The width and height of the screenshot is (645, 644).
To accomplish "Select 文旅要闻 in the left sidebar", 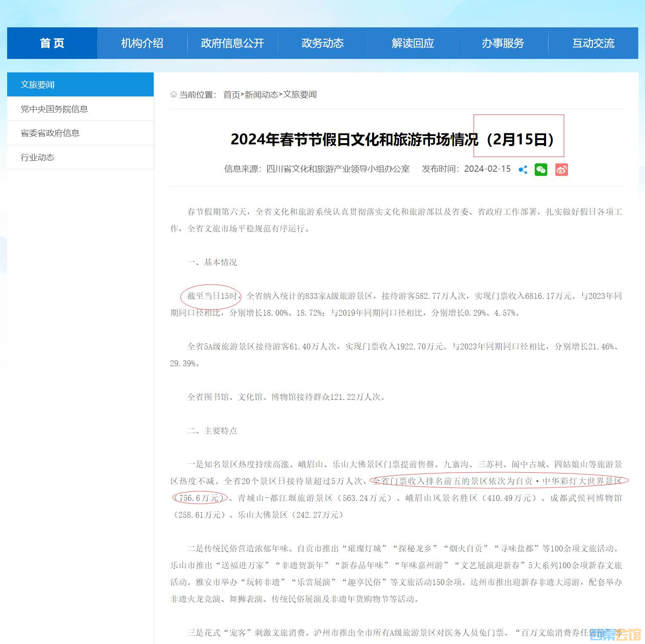I will click(x=38, y=85).
